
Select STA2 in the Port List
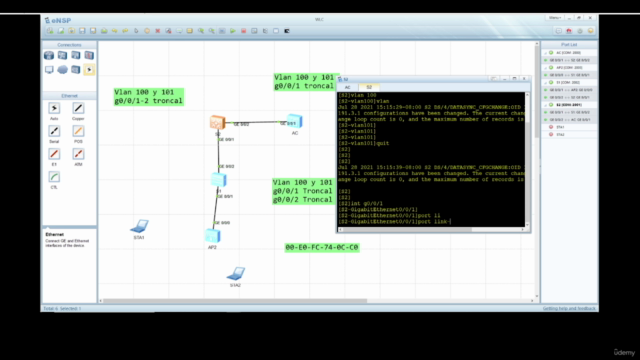560,135
